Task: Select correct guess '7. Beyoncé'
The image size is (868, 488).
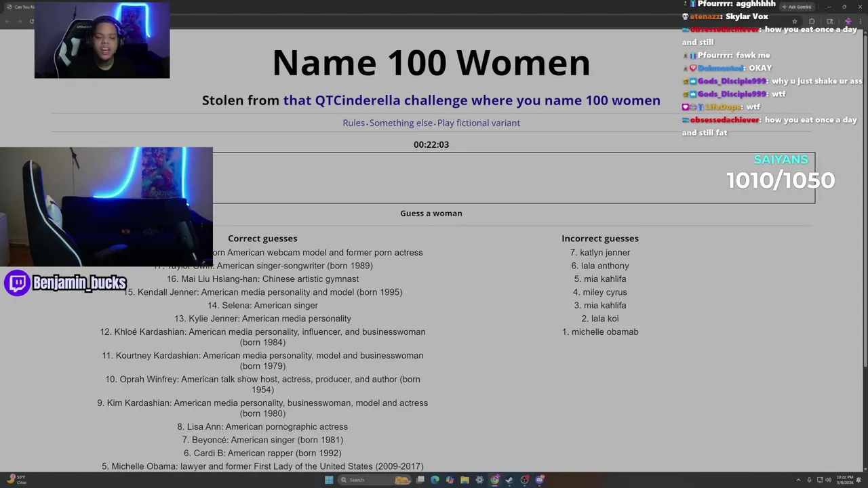Action: (x=262, y=440)
